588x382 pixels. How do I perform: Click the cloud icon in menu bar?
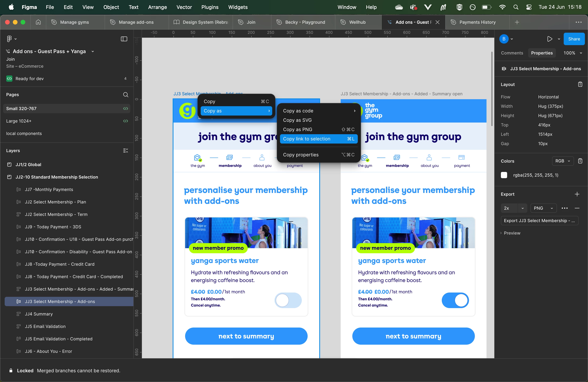(x=399, y=7)
